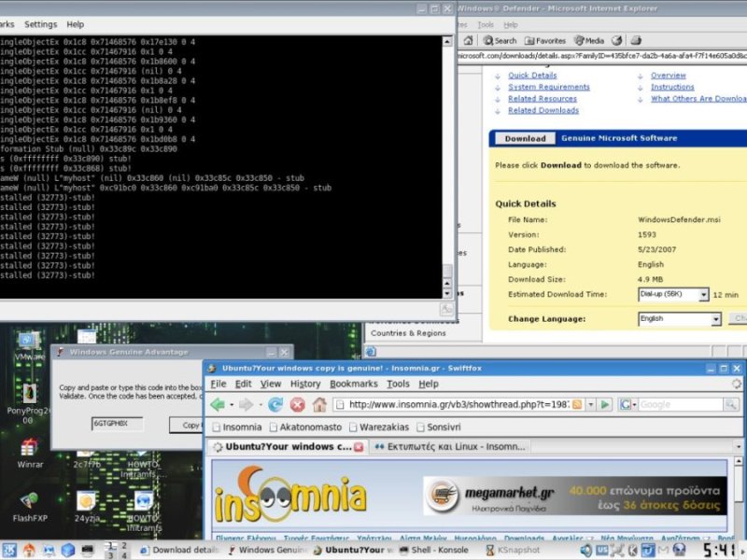The width and height of the screenshot is (747, 560).
Task: Click the Warezakias bookmark
Action: pyautogui.click(x=379, y=427)
